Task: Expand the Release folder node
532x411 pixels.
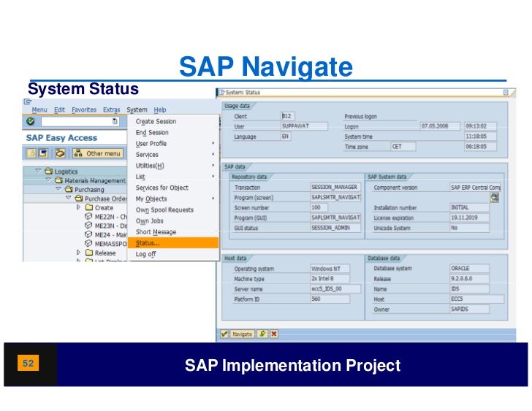Action: [x=78, y=252]
